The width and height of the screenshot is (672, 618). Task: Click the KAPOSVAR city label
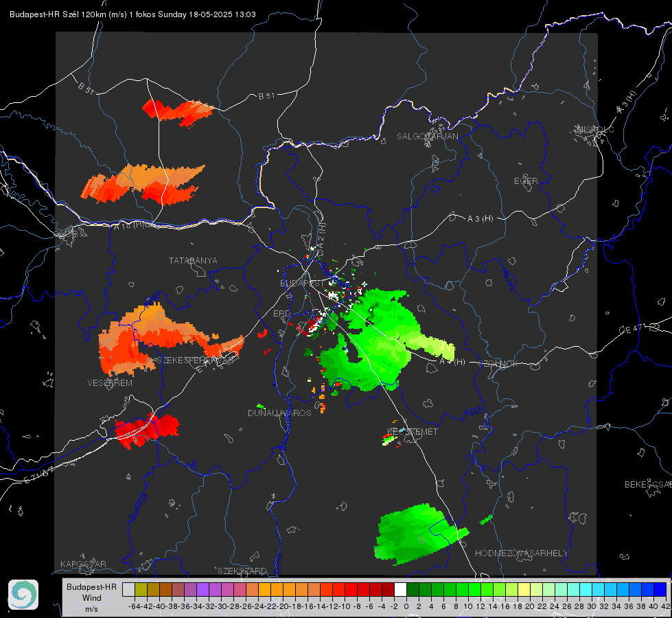pyautogui.click(x=83, y=564)
